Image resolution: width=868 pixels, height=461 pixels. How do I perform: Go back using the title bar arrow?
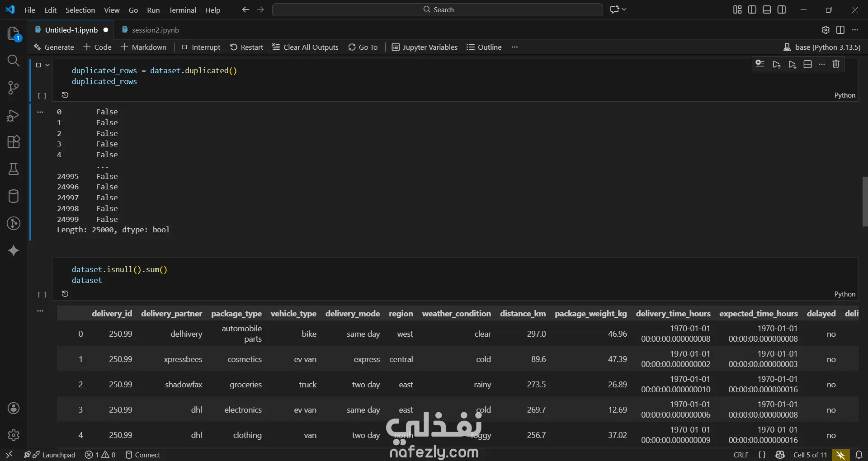tap(245, 9)
